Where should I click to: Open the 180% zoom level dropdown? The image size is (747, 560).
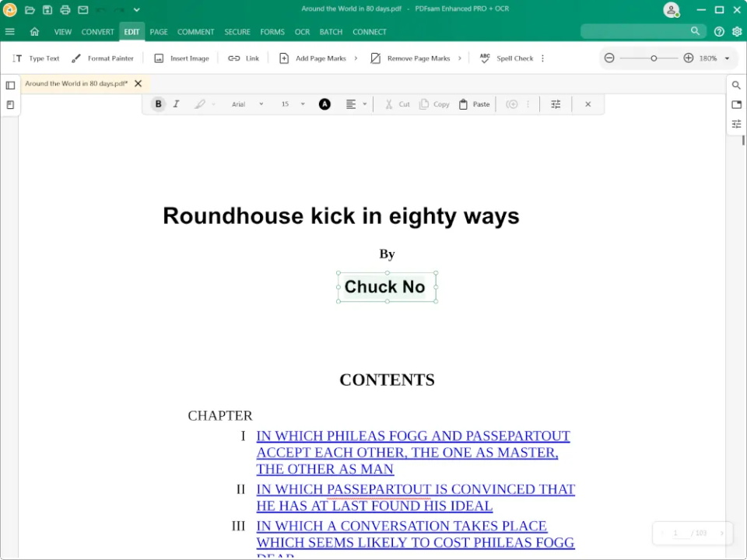tap(714, 58)
